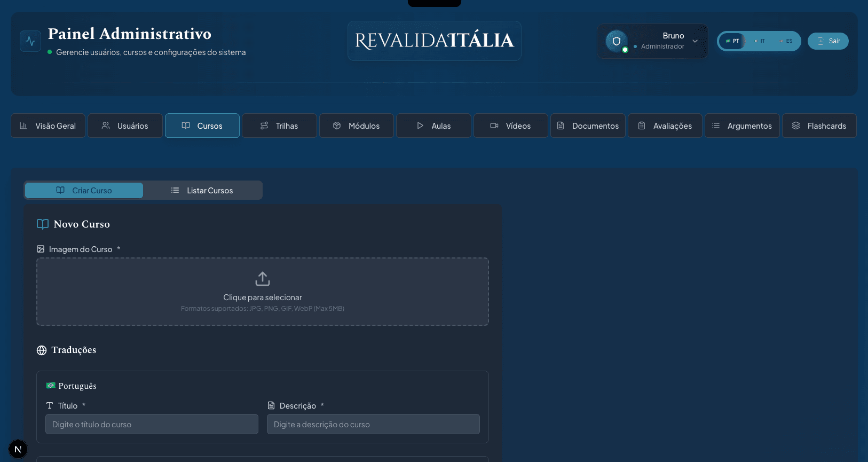The height and width of the screenshot is (462, 868).
Task: Click the shield avatar icon for Bruno
Action: point(617,41)
